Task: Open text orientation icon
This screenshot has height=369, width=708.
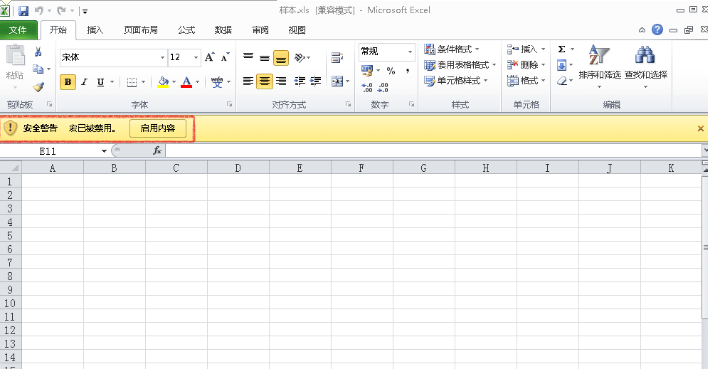Action: point(299,57)
